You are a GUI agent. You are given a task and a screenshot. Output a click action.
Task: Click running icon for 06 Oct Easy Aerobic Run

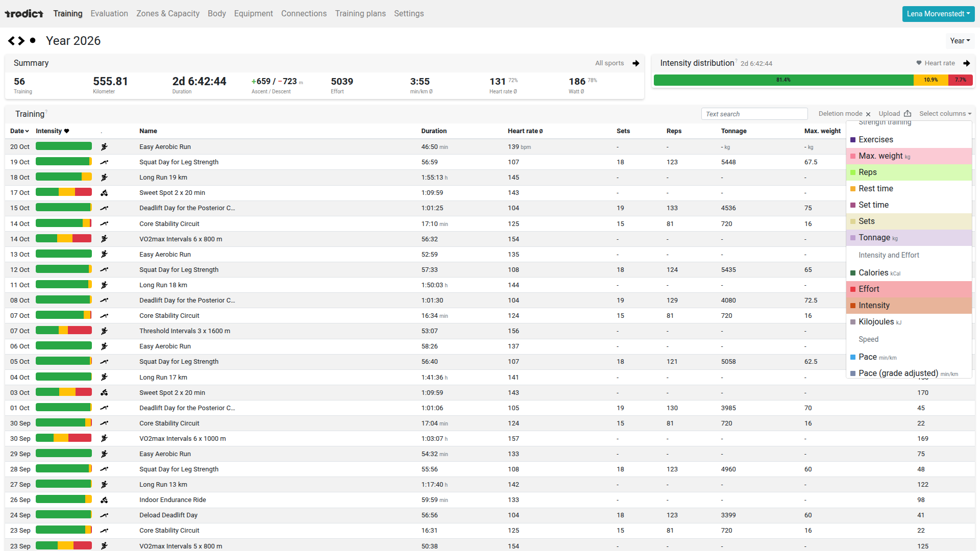pyautogui.click(x=104, y=346)
